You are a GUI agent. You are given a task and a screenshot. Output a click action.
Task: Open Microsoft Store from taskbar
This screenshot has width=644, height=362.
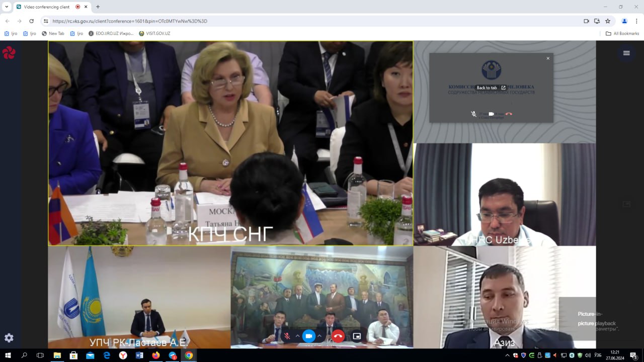[73, 355]
